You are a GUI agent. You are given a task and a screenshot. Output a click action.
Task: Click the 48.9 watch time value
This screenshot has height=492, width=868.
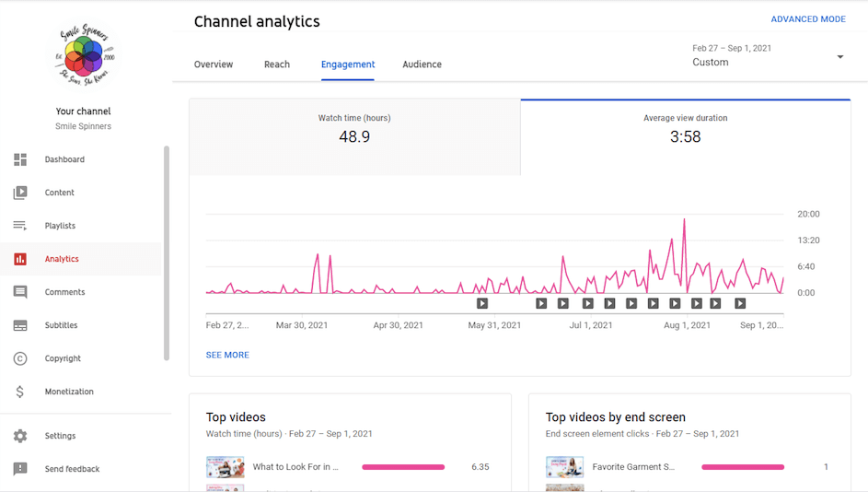[354, 137]
